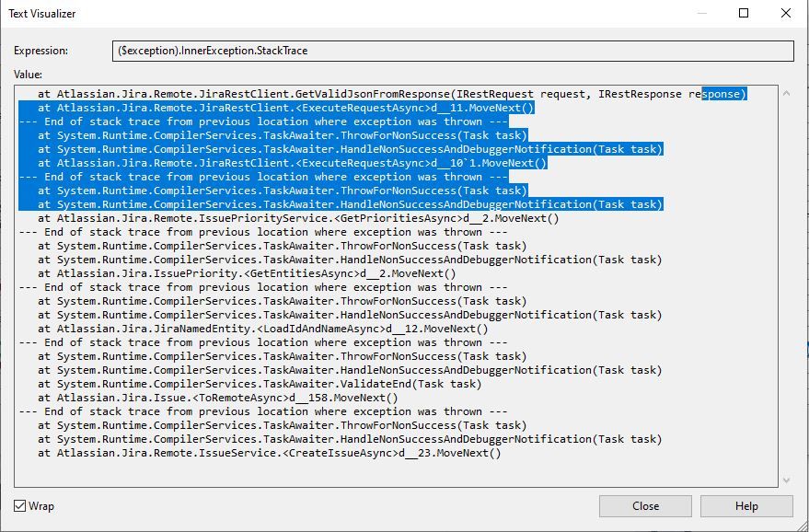809x532 pixels.
Task: Click the "Value:" label
Action: tap(28, 75)
